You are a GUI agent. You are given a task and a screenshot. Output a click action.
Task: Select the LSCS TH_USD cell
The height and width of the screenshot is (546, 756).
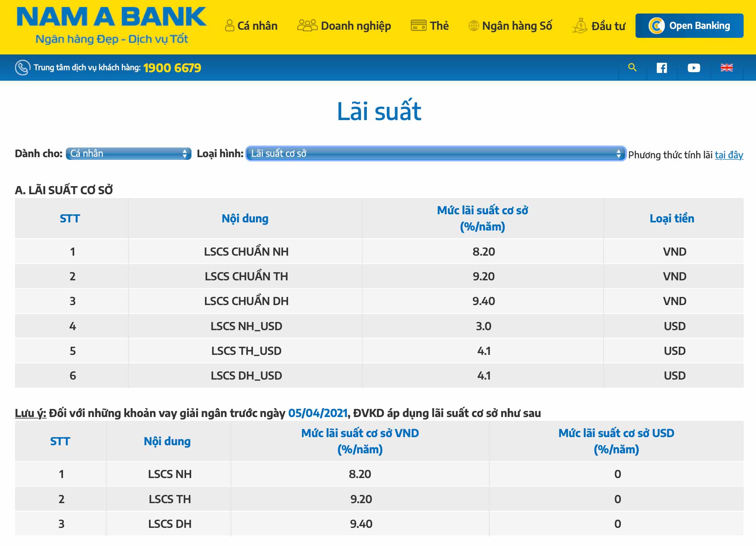(x=246, y=351)
